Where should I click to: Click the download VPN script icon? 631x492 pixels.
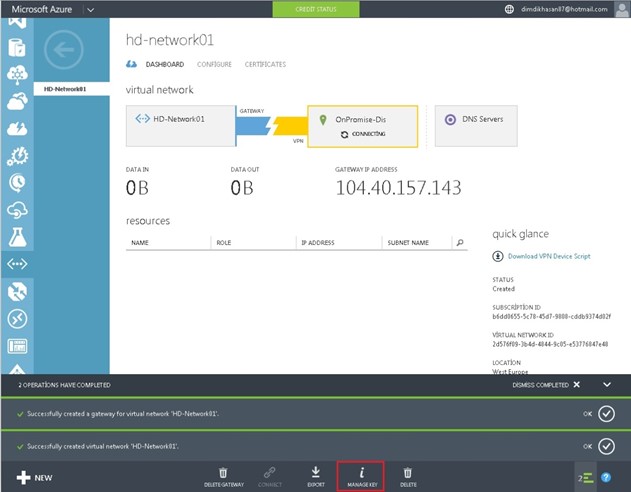pos(498,256)
